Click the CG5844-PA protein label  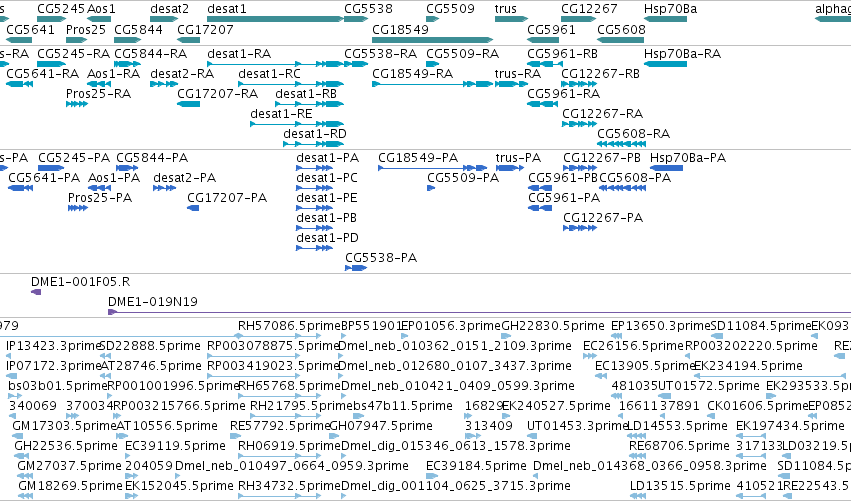[x=152, y=158]
